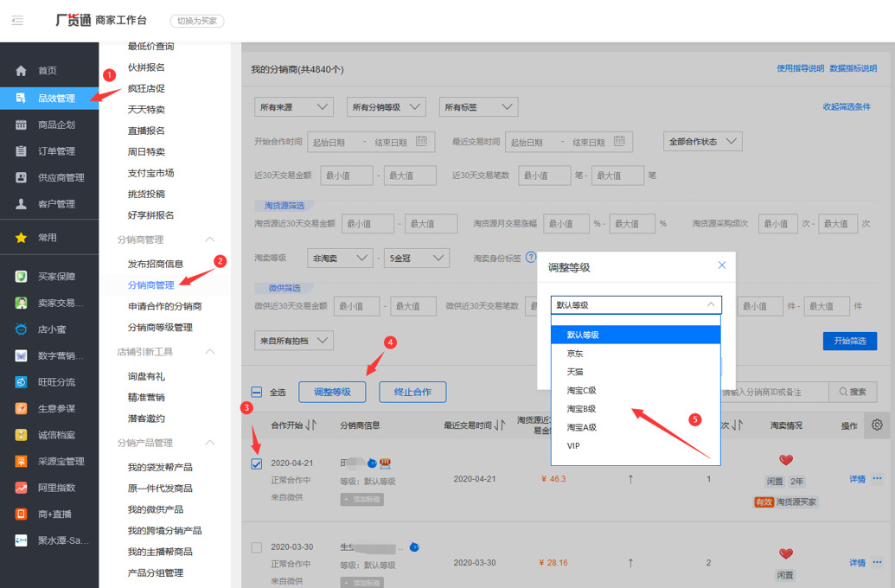Click the 阿里指数 sidebar icon
This screenshot has width=895, height=588.
point(21,488)
